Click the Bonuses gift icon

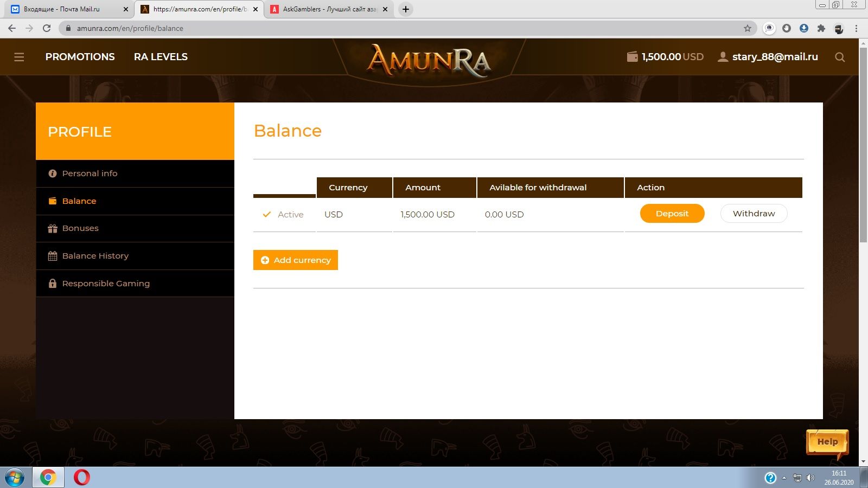coord(53,228)
